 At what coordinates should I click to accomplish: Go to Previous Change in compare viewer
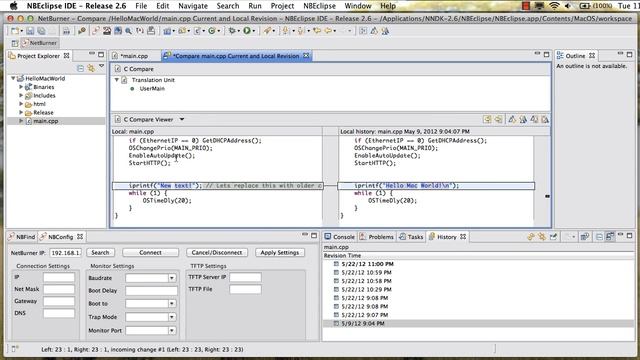pos(545,120)
